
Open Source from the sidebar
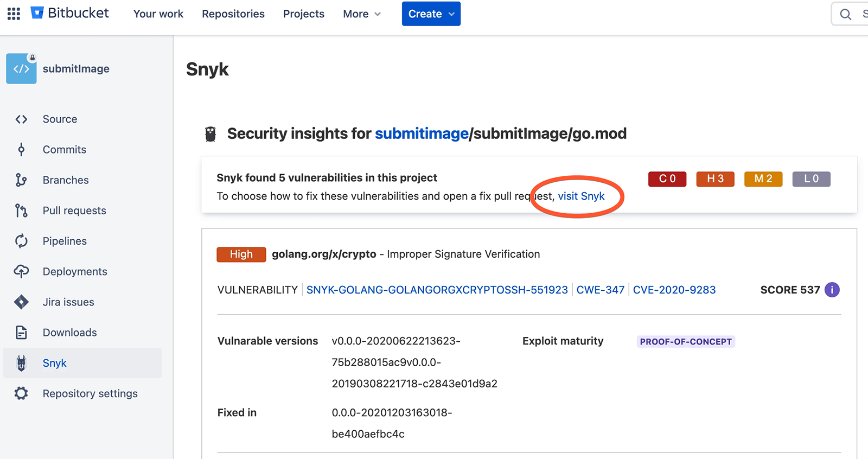click(x=60, y=119)
